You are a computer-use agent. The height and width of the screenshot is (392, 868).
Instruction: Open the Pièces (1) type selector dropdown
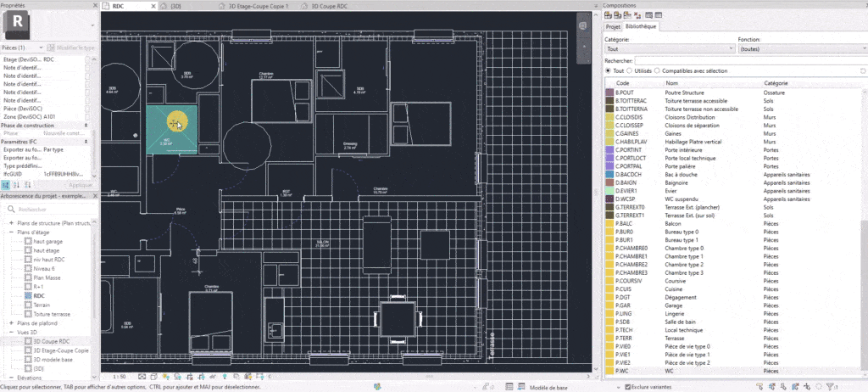coord(22,48)
